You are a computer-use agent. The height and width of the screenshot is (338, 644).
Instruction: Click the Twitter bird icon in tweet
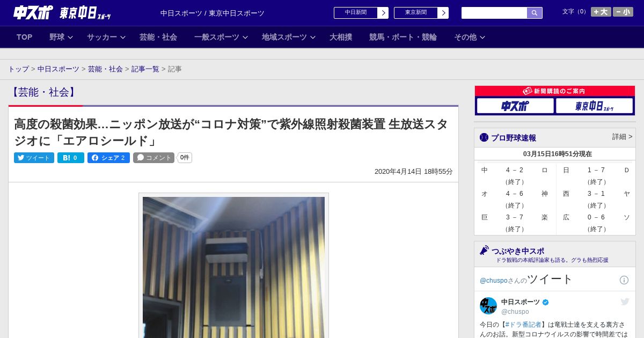point(625,302)
